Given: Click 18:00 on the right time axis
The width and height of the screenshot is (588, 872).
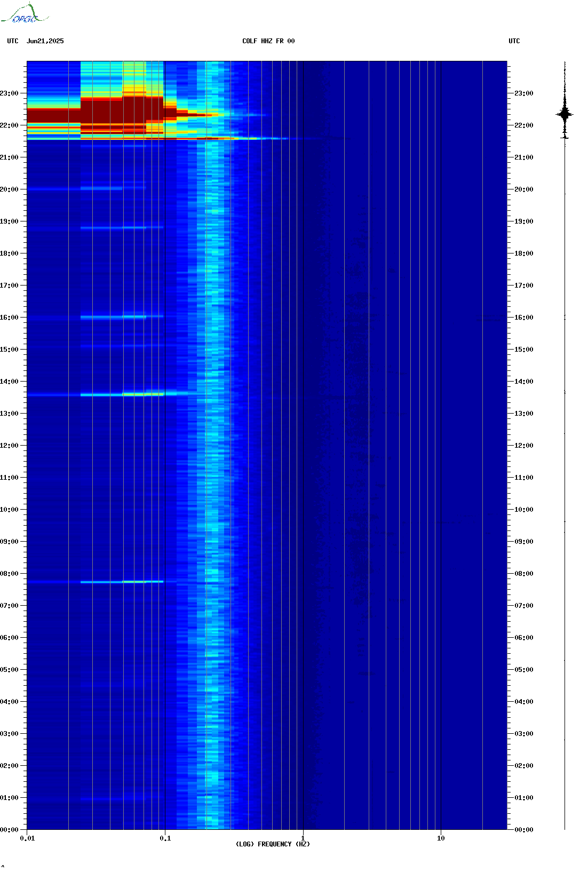Looking at the screenshot, I should click(x=523, y=253).
